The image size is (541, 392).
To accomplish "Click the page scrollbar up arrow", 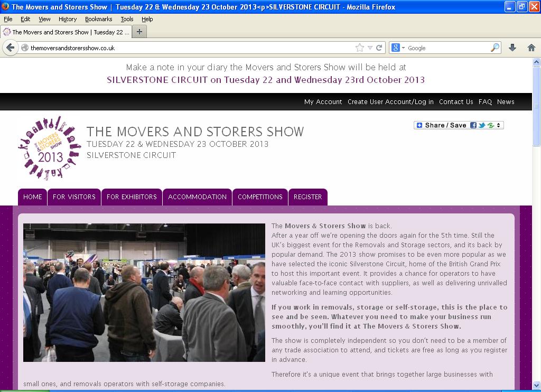I will pos(536,62).
